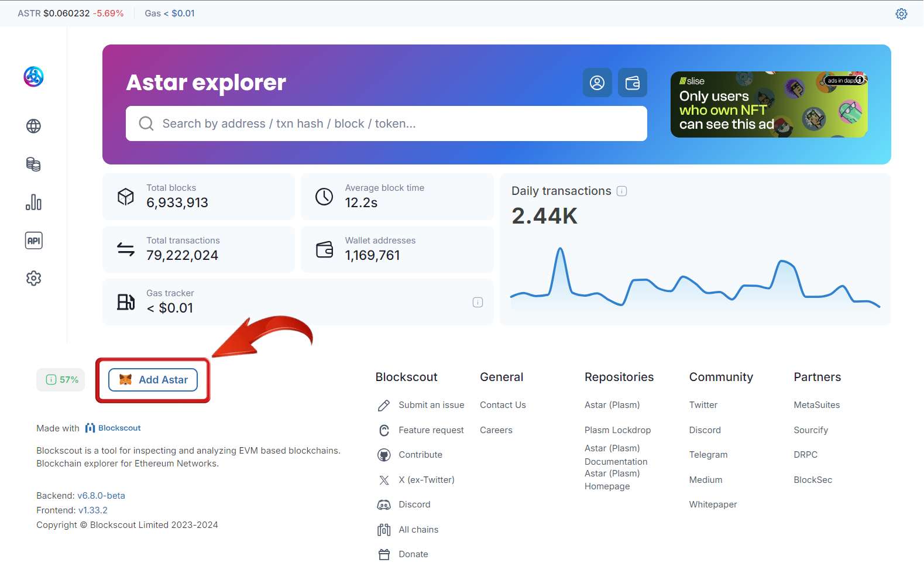This screenshot has height=573, width=924.
Task: Open All chains link
Action: tap(418, 530)
